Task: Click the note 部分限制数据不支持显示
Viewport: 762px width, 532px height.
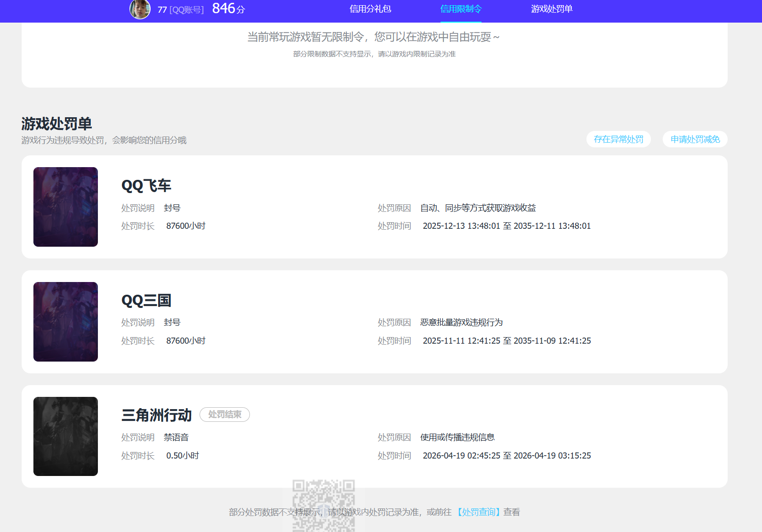Action: [x=374, y=54]
